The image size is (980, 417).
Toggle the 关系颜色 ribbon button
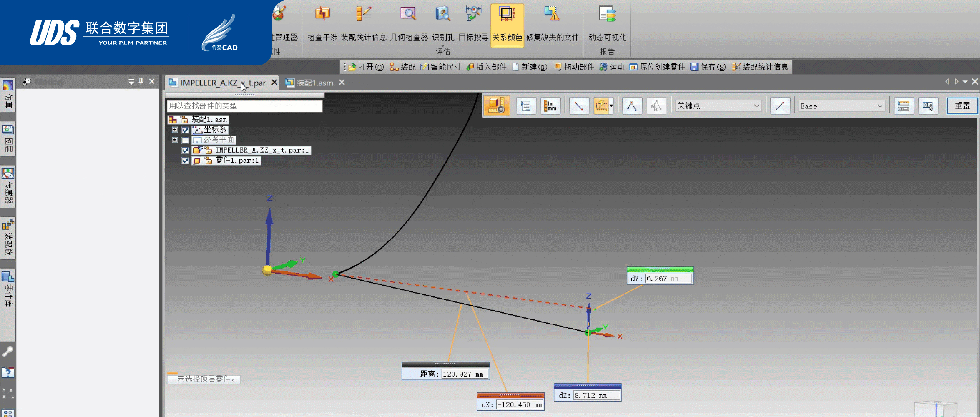[x=507, y=25]
